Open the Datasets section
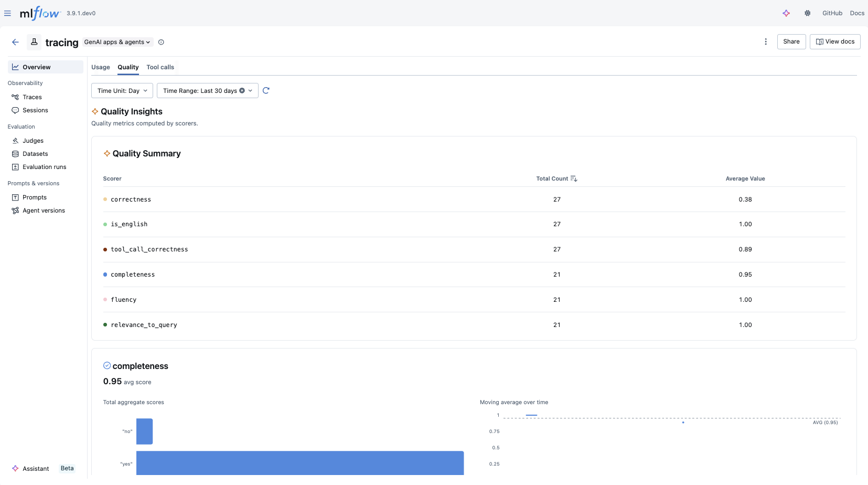Screen dimensions: 868x485 [35, 153]
